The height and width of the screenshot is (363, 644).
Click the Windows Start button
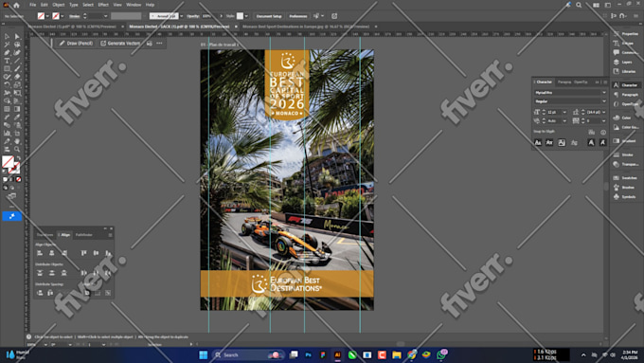[204, 354]
